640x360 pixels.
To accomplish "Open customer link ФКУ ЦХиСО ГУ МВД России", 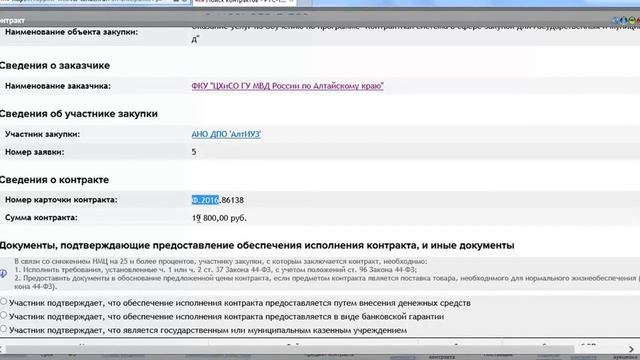I will click(x=287, y=86).
